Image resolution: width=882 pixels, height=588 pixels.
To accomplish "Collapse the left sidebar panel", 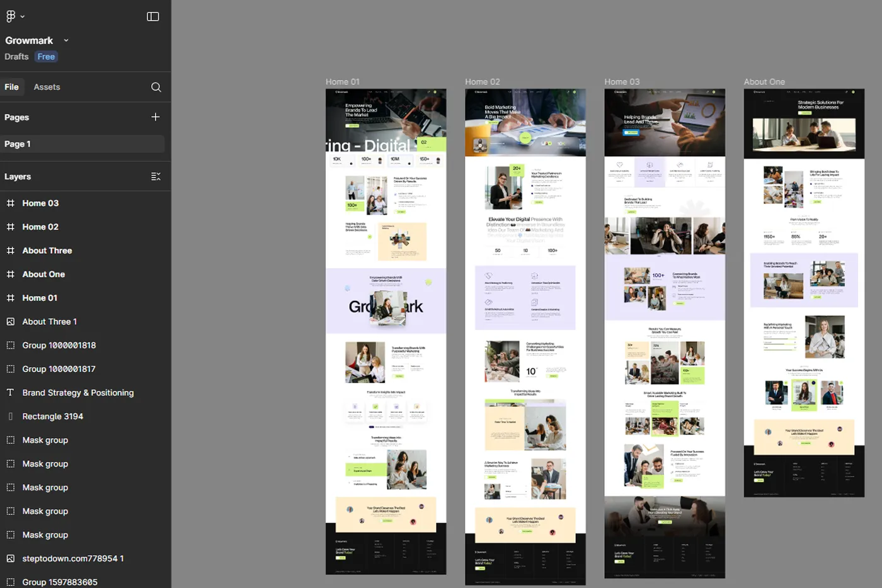I will [x=152, y=16].
